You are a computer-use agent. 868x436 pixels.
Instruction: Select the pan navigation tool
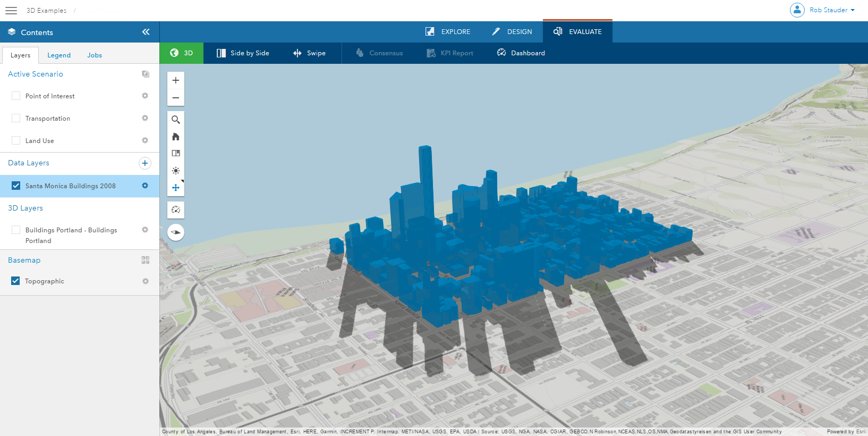click(x=176, y=188)
